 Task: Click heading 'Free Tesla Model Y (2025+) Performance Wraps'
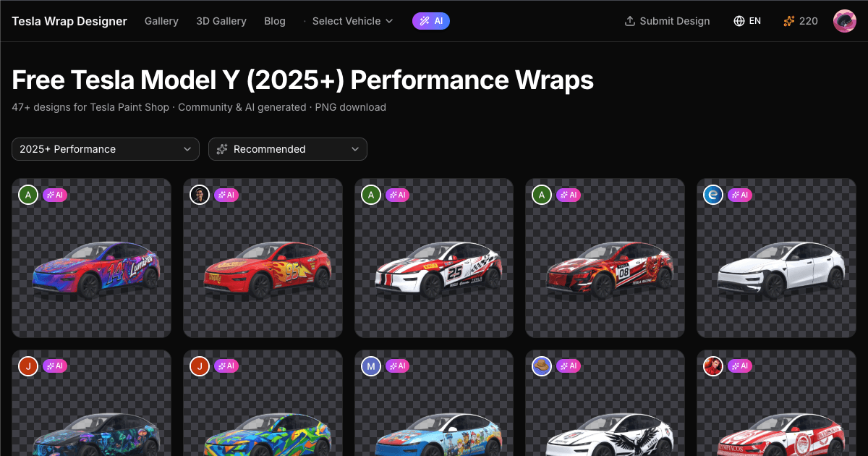303,80
